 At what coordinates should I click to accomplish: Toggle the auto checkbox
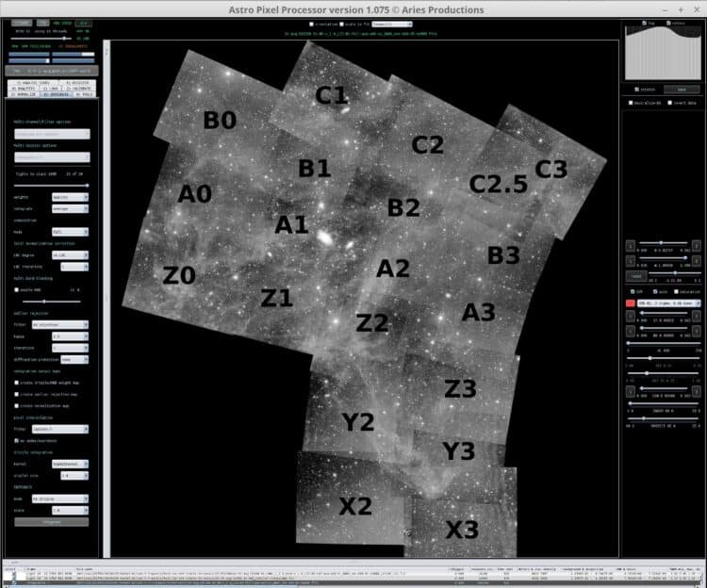click(x=655, y=291)
